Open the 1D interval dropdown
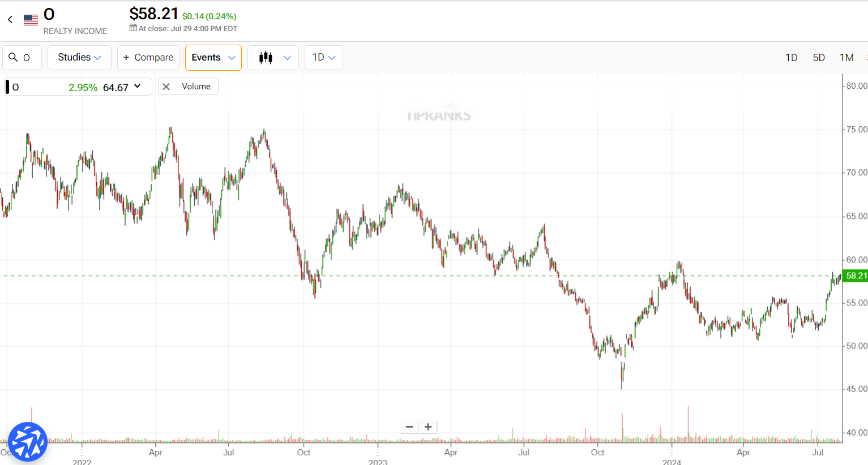 point(324,58)
